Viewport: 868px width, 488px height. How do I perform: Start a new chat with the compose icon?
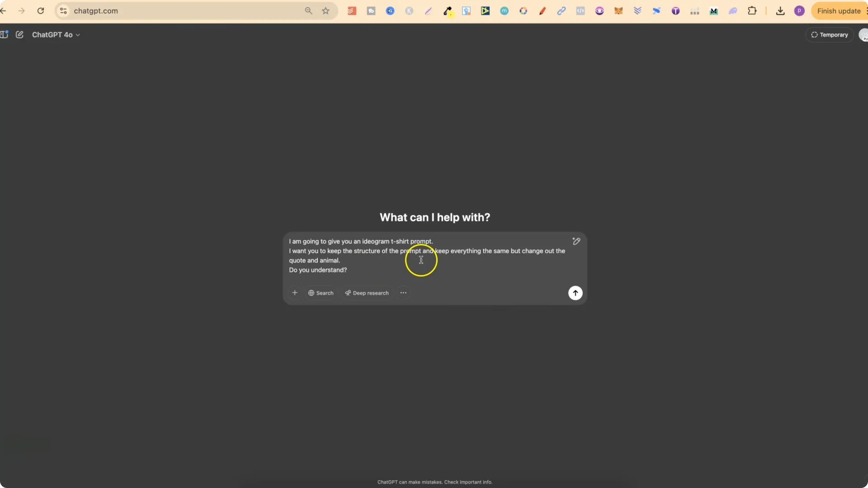point(20,34)
